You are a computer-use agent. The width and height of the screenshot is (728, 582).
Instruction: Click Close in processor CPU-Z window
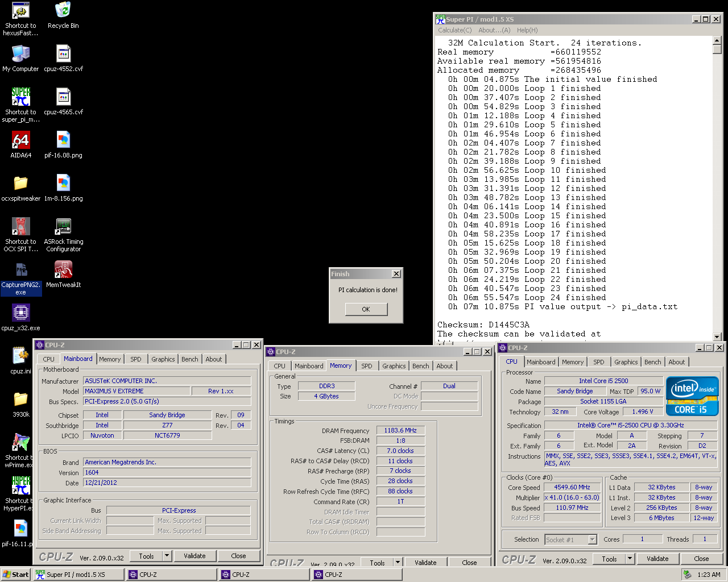[702, 559]
